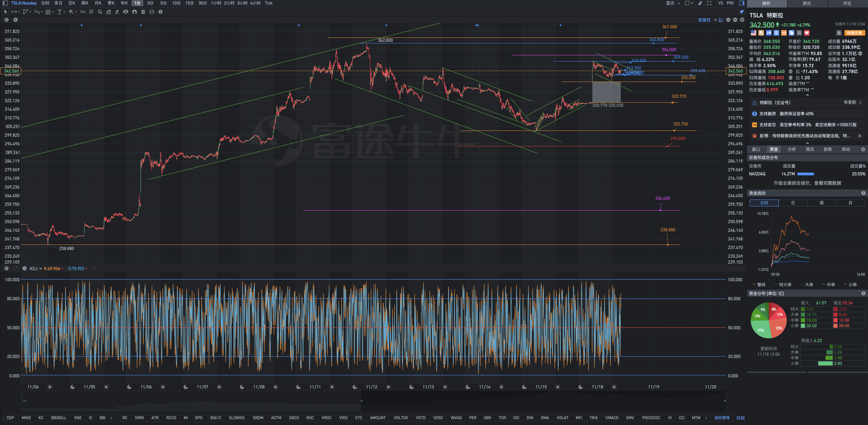Select the eraser drawing tool
Image resolution: width=868 pixels, height=425 pixels.
117,12
